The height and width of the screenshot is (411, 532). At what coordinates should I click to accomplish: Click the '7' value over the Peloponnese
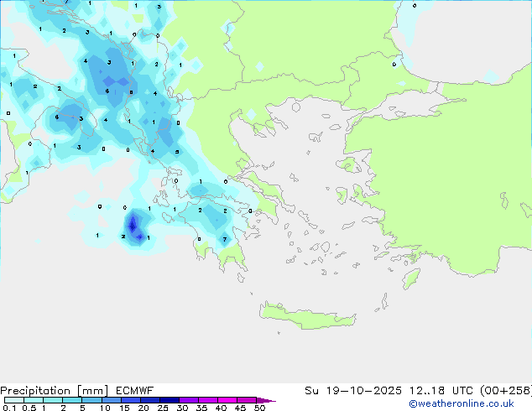[225, 240]
